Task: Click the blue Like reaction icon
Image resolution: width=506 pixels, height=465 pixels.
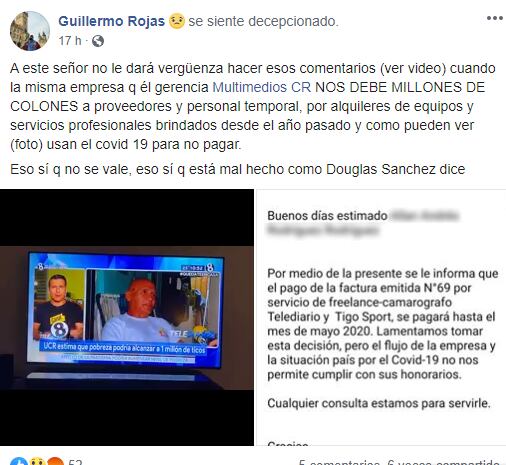Action: pyautogui.click(x=19, y=462)
